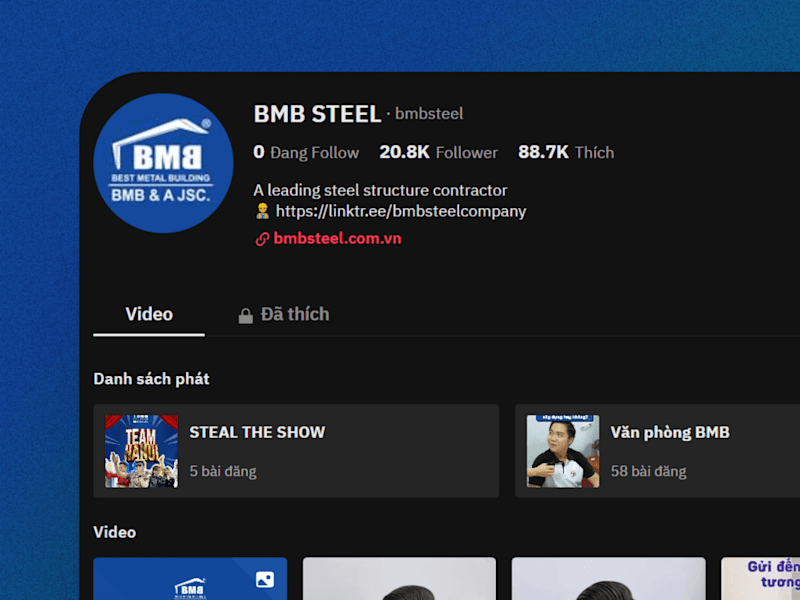Open the BMB STEEL profile avatar
Screen dimensions: 800x600
(163, 163)
